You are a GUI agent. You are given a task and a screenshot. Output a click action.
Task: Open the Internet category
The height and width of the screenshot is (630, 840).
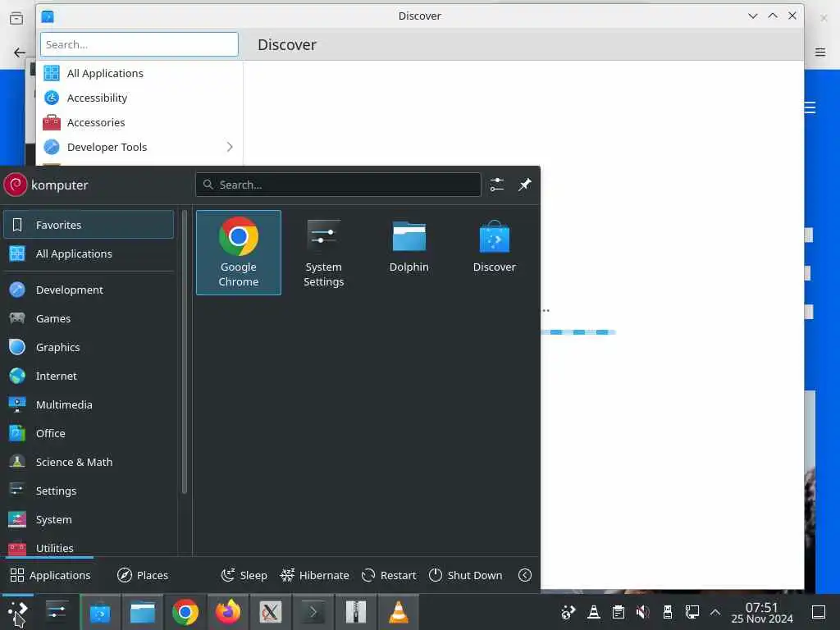89,376
